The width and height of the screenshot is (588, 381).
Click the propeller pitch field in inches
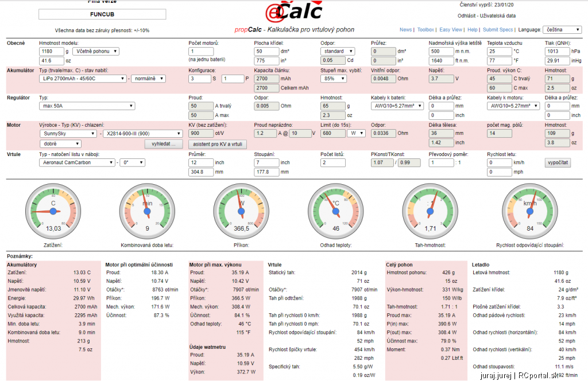click(266, 162)
